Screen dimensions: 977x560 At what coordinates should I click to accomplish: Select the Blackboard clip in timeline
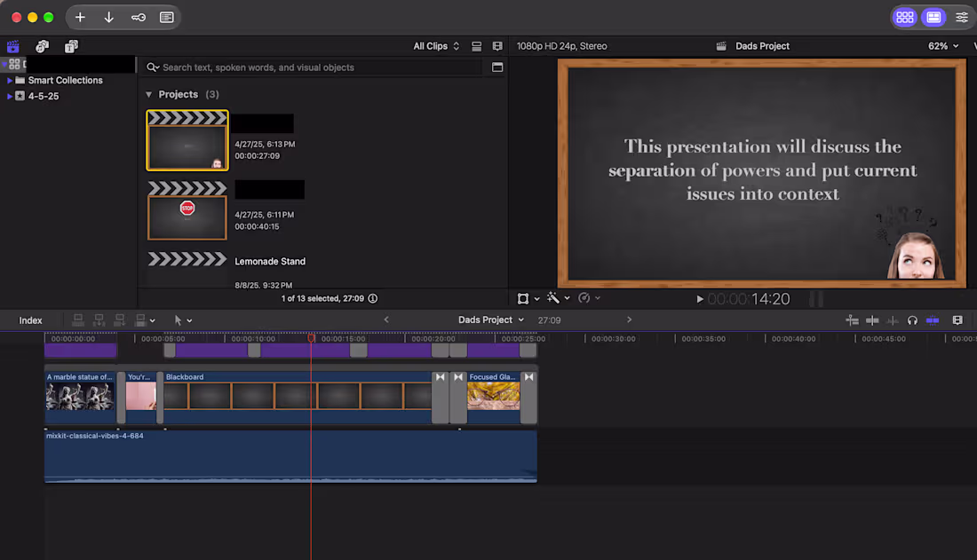pos(298,398)
